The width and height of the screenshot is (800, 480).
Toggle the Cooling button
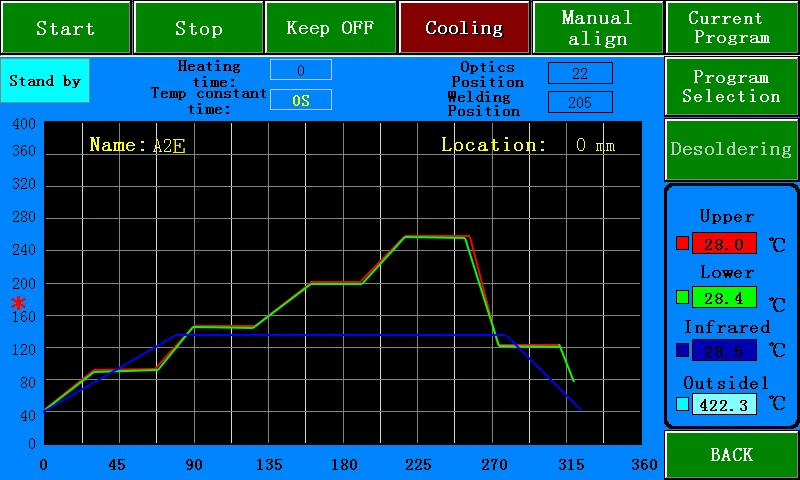click(x=464, y=28)
